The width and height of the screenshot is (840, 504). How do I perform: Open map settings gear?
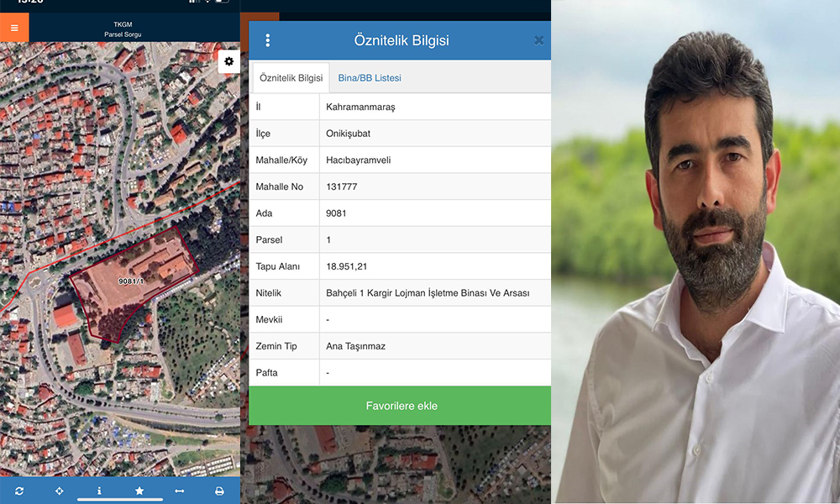tap(228, 61)
